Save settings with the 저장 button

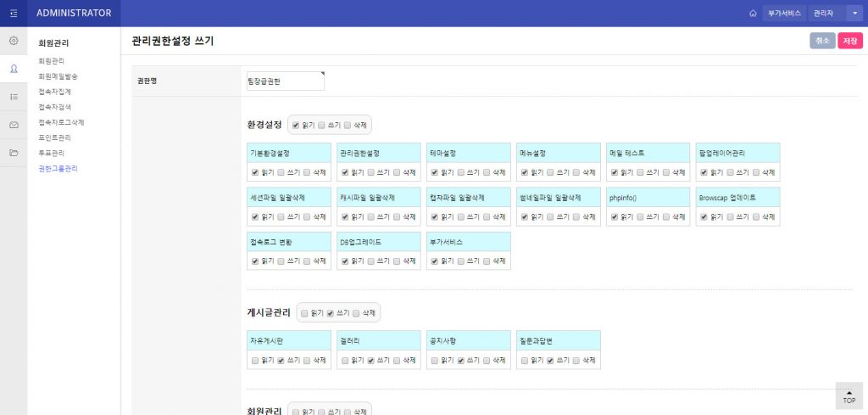(850, 41)
